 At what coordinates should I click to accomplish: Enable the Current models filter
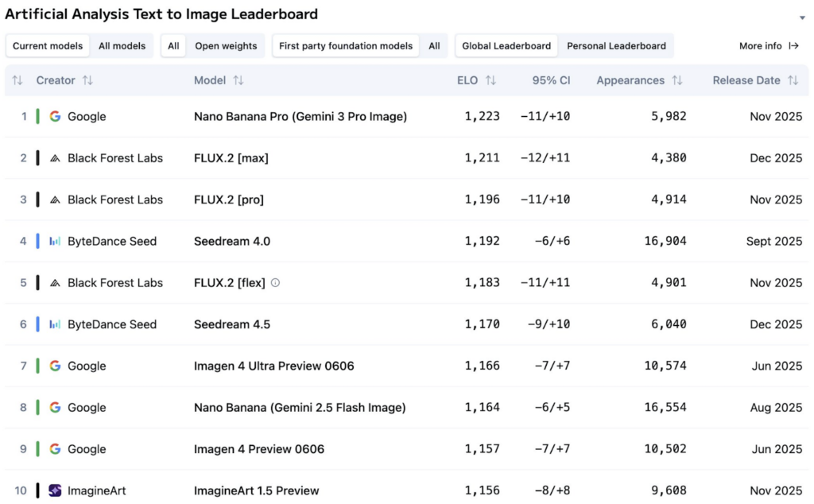pos(47,45)
